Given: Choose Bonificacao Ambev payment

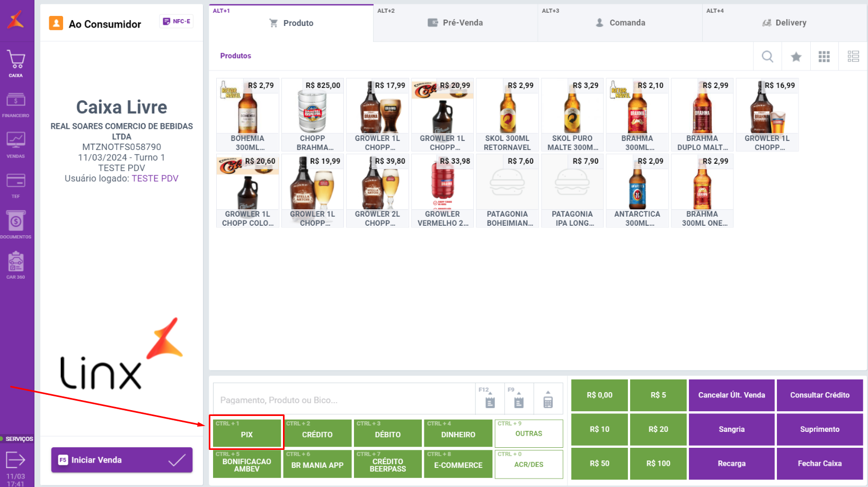Looking at the screenshot, I should (247, 464).
